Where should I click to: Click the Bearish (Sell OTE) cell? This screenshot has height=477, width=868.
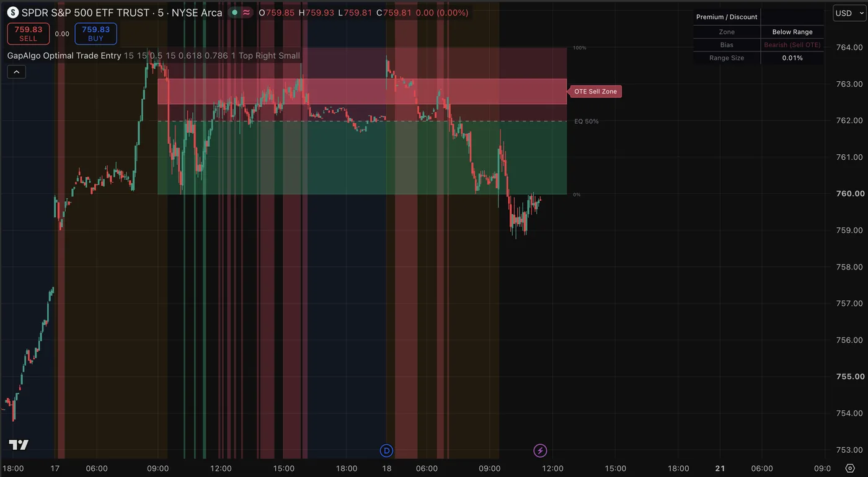click(792, 45)
